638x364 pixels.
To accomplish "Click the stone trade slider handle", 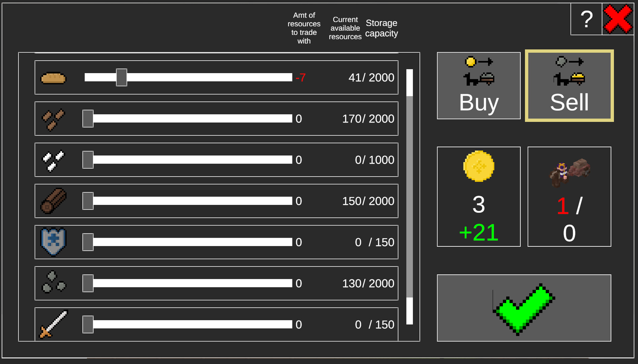I will pos(88,283).
